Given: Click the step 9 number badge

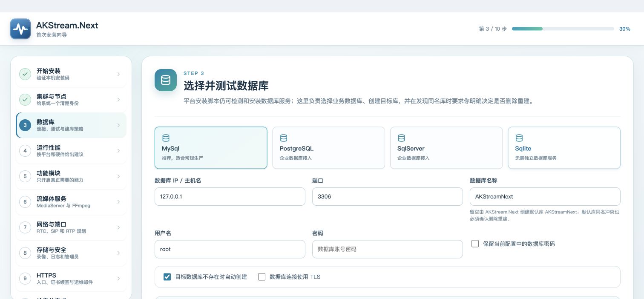Looking at the screenshot, I should [25, 279].
